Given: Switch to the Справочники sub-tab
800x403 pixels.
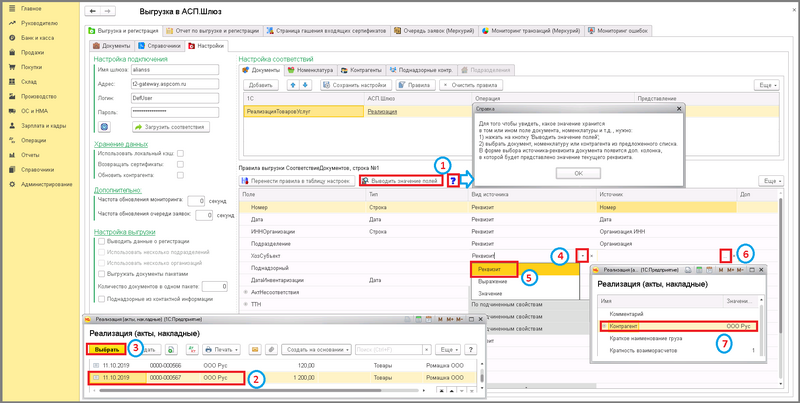Looking at the screenshot, I should tap(160, 46).
